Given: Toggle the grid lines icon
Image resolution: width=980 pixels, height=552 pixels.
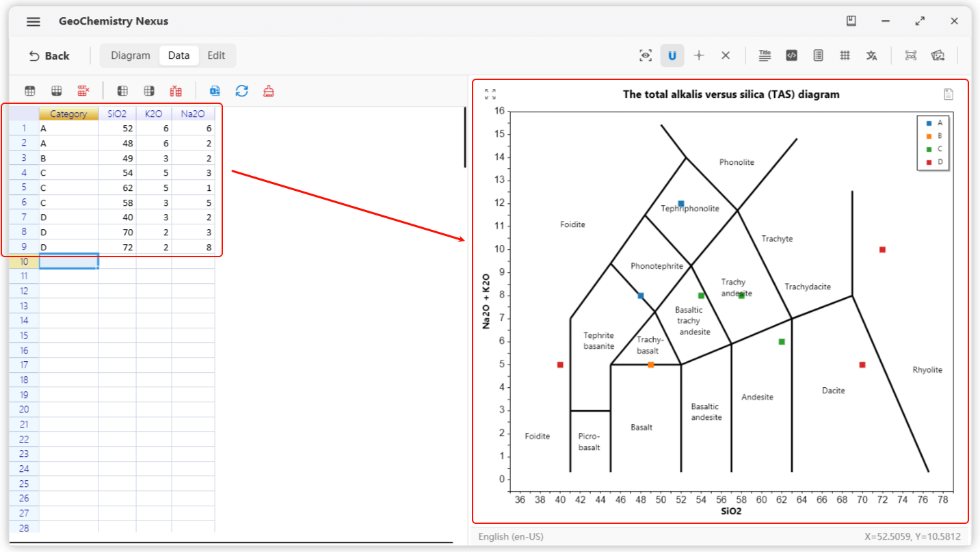Looking at the screenshot, I should tap(845, 56).
